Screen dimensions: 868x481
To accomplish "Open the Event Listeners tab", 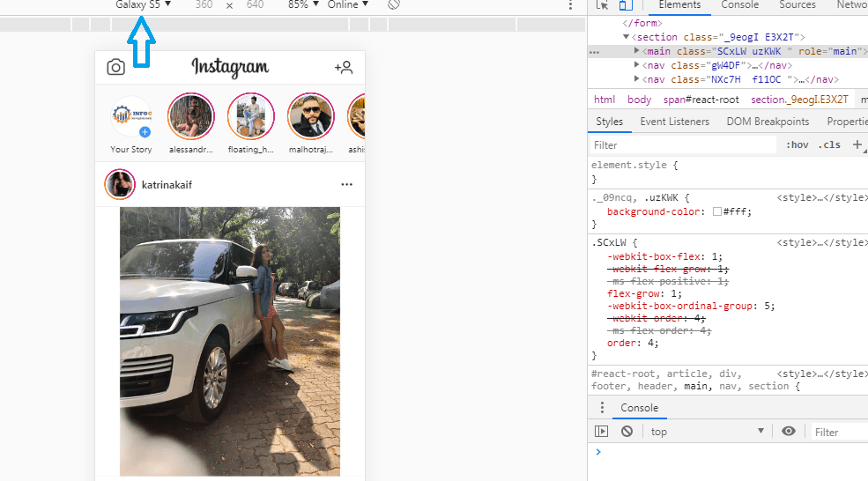I will tap(674, 122).
